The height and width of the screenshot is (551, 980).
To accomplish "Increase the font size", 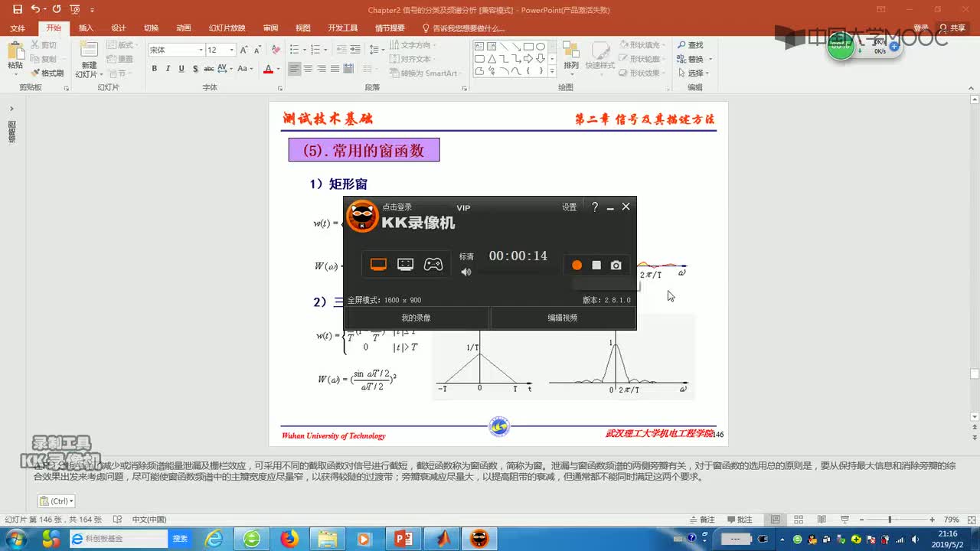I will coord(244,50).
